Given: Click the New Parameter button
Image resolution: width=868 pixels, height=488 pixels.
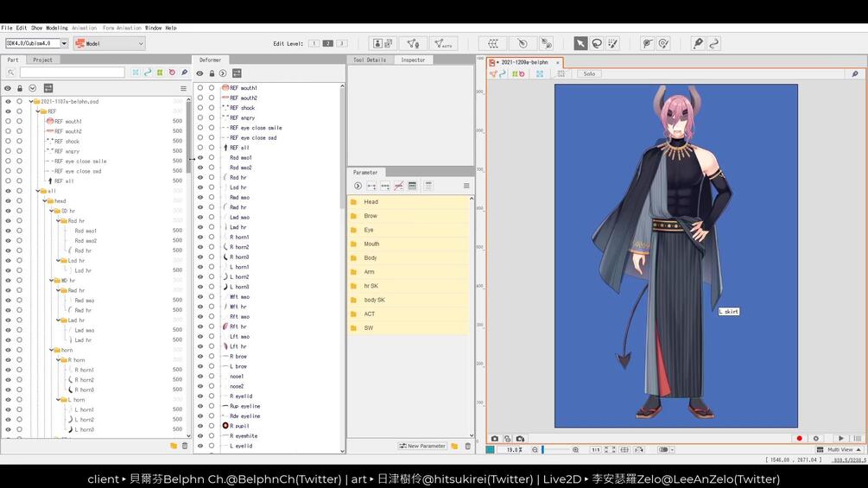Looking at the screenshot, I should [x=422, y=446].
